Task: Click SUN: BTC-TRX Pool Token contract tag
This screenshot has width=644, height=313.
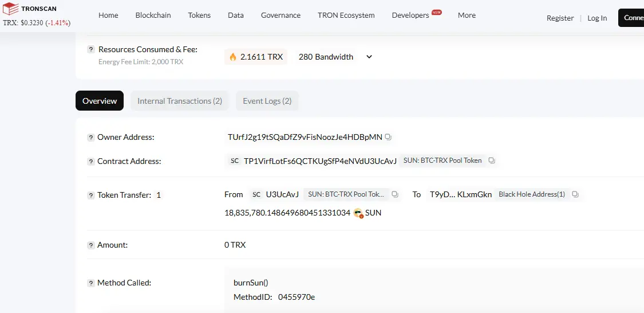Action: pos(442,161)
